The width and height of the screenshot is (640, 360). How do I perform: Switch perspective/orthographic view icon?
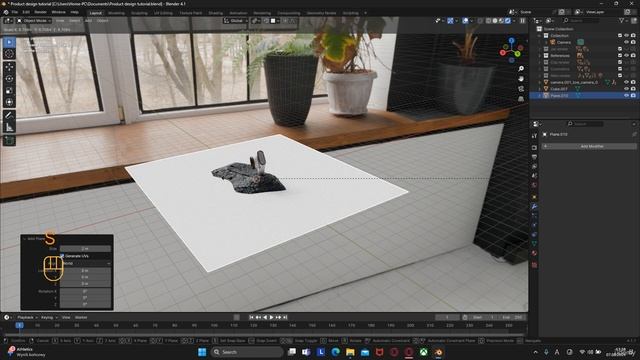pyautogui.click(x=521, y=99)
